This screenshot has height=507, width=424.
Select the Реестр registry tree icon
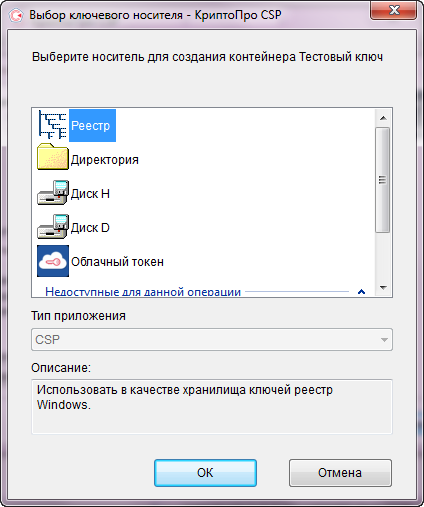[x=53, y=125]
